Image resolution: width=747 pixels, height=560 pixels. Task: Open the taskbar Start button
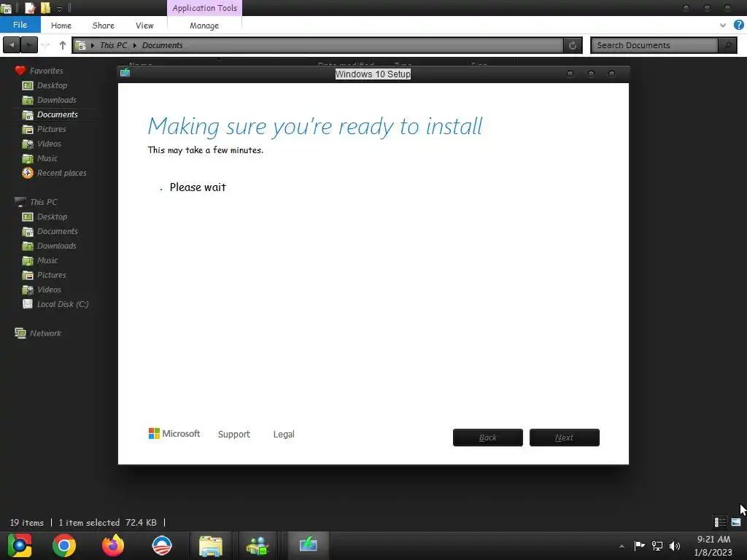20,545
